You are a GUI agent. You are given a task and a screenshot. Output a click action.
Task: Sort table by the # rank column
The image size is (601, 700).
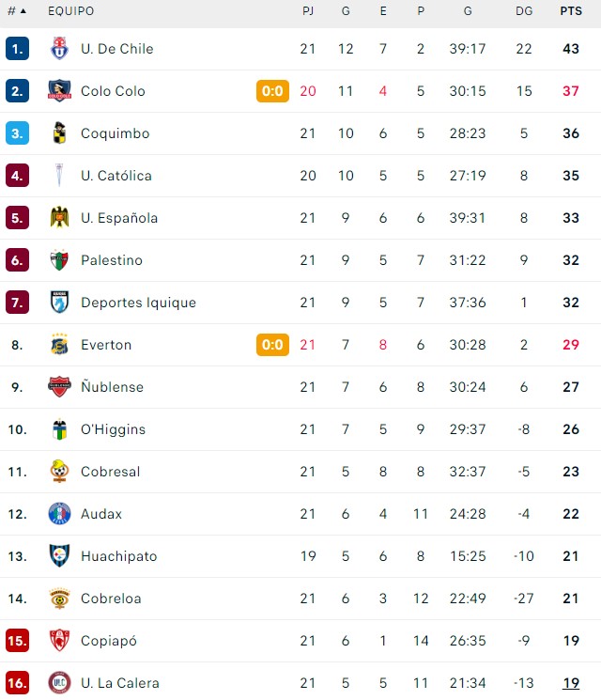17,10
